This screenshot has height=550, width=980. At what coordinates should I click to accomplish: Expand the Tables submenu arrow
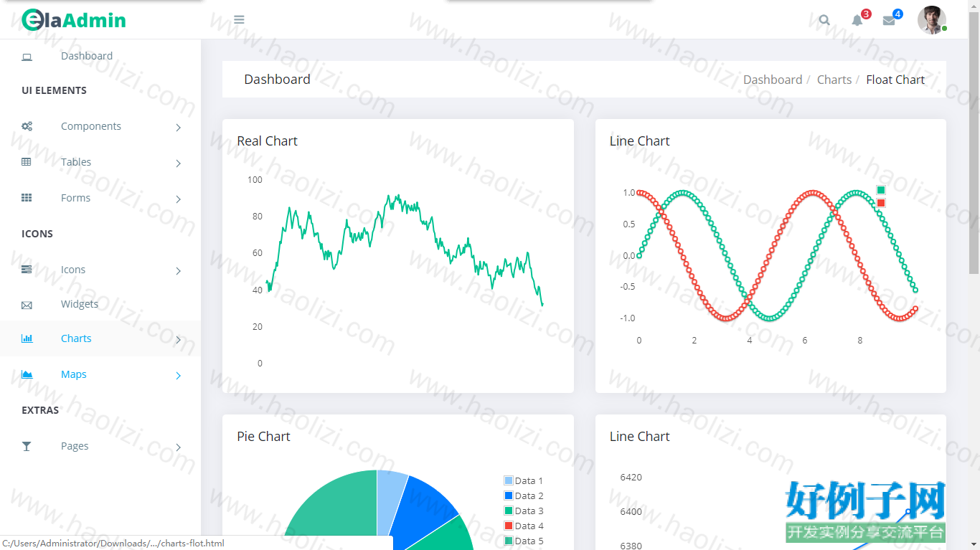coord(178,163)
